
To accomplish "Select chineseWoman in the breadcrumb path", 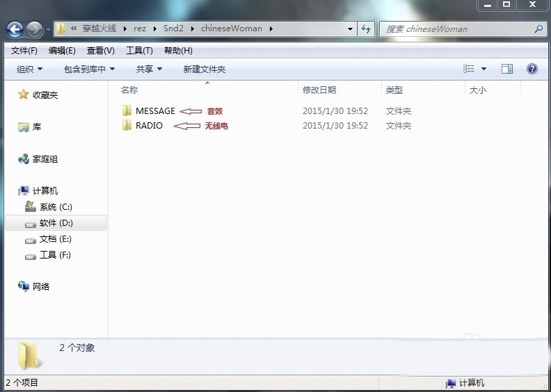I will click(x=232, y=28).
